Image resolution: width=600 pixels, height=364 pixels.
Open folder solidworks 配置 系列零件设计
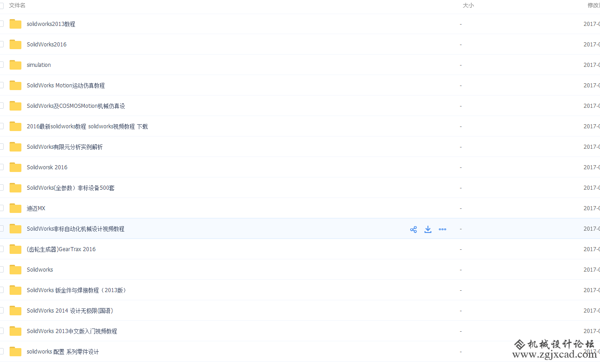point(63,352)
